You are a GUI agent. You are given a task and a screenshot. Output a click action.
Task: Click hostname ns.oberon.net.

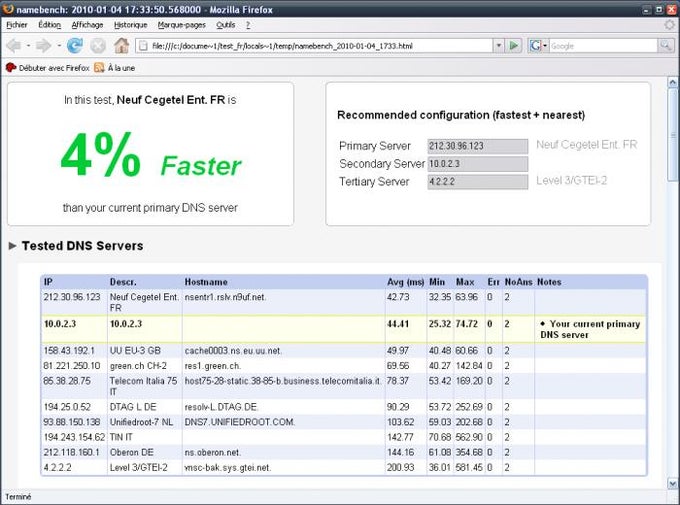212,453
